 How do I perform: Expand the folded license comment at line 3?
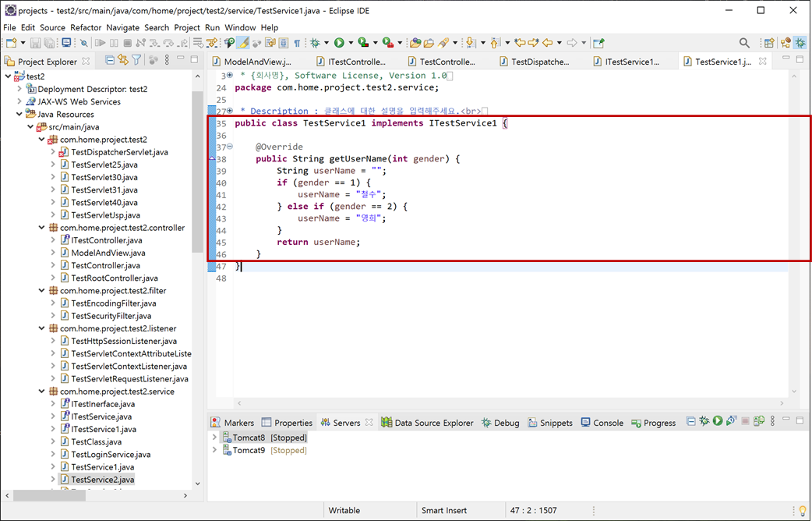tap(230, 75)
